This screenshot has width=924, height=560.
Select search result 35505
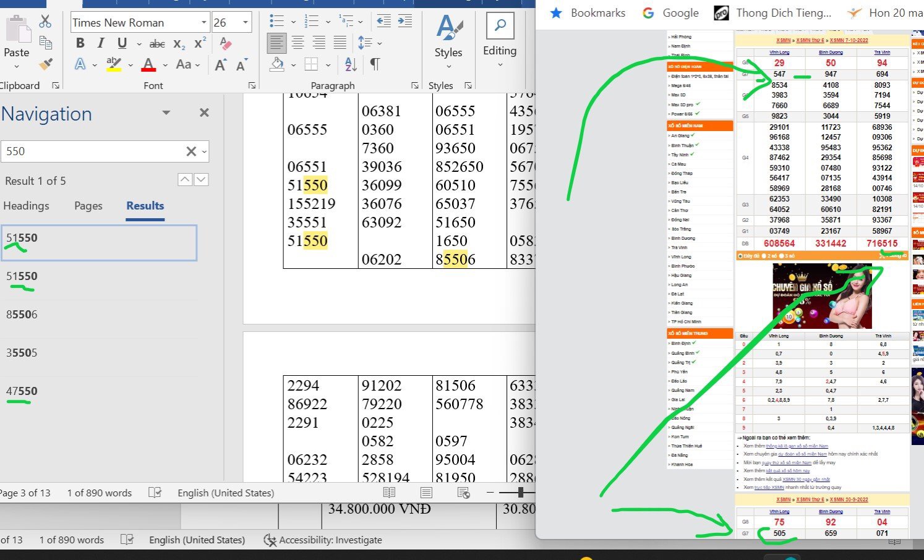coord(99,353)
